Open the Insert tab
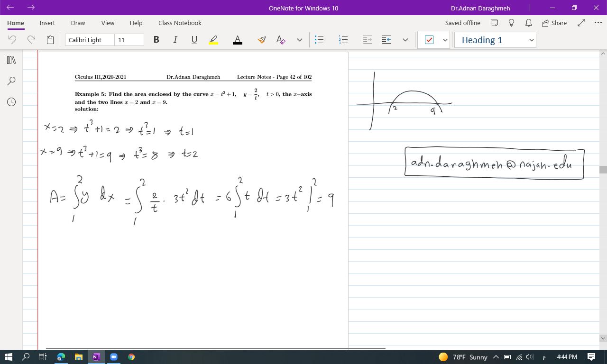Image resolution: width=607 pixels, height=364 pixels. pyautogui.click(x=47, y=23)
